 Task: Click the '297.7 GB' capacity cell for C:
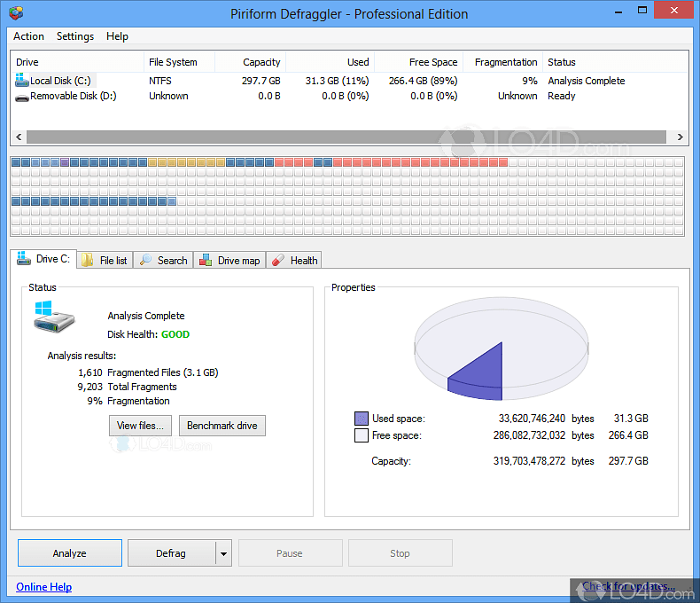pos(261,81)
